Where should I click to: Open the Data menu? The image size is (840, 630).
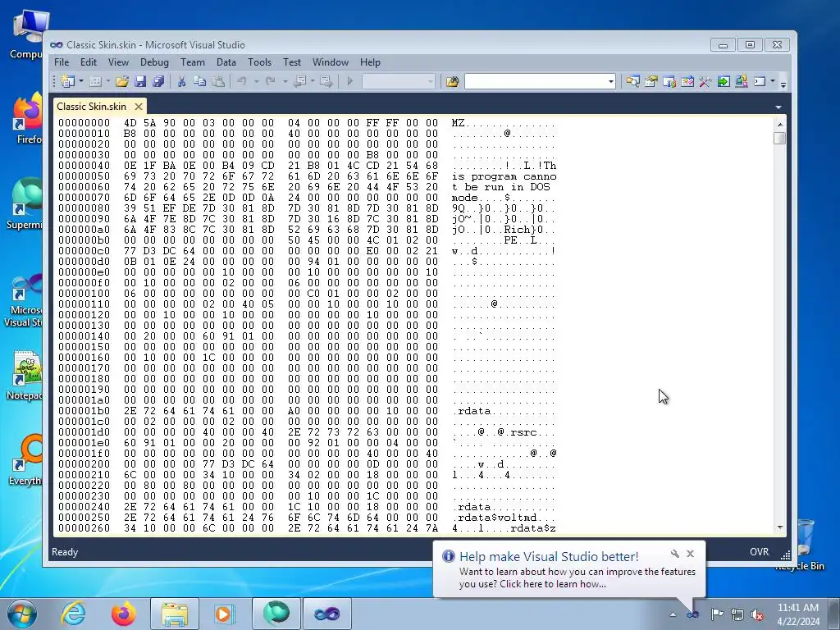point(226,62)
